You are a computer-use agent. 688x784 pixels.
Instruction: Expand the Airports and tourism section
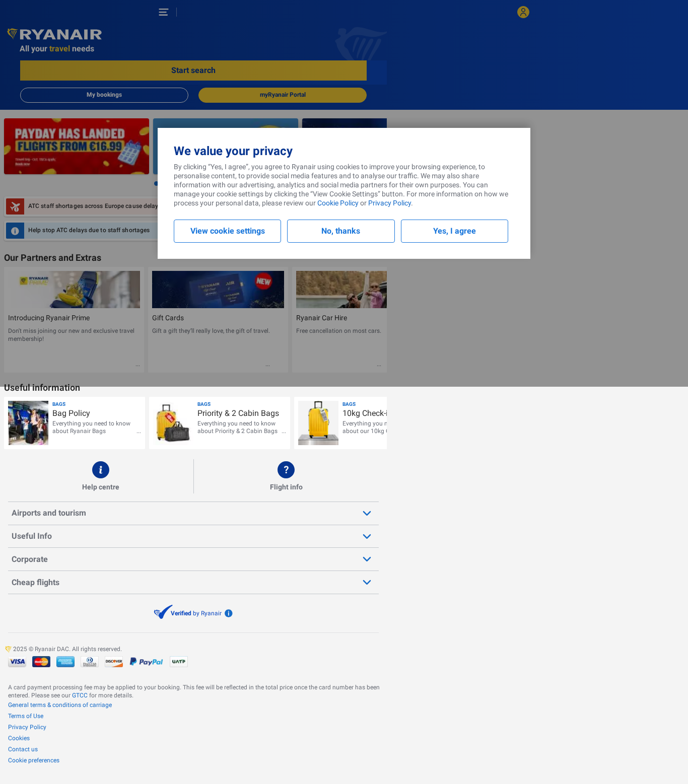tap(193, 513)
